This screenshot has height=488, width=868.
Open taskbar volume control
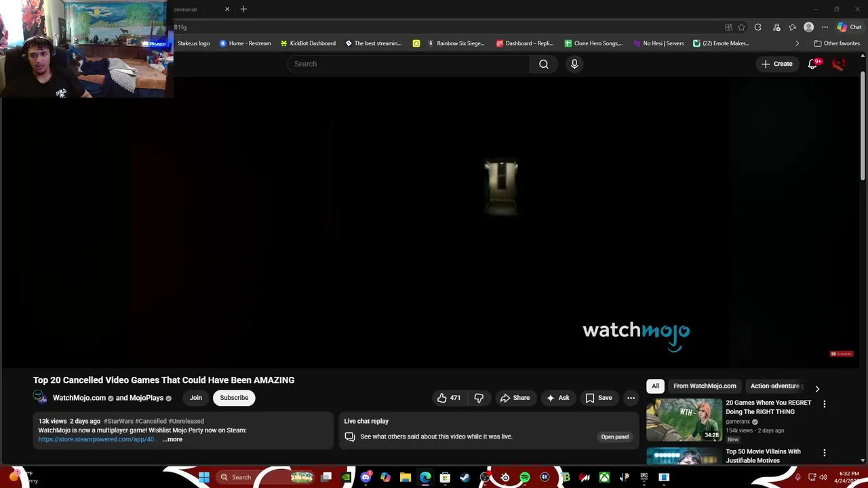tap(823, 477)
